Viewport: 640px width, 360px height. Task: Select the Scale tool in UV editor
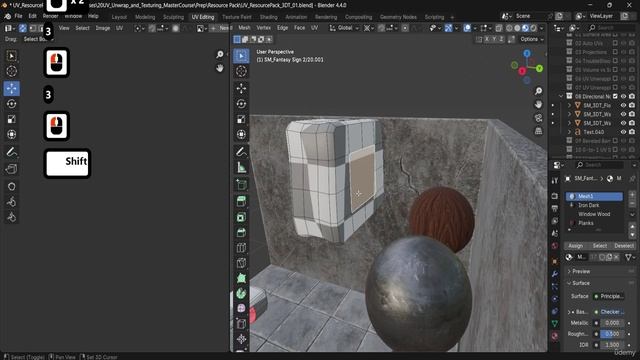[11, 119]
